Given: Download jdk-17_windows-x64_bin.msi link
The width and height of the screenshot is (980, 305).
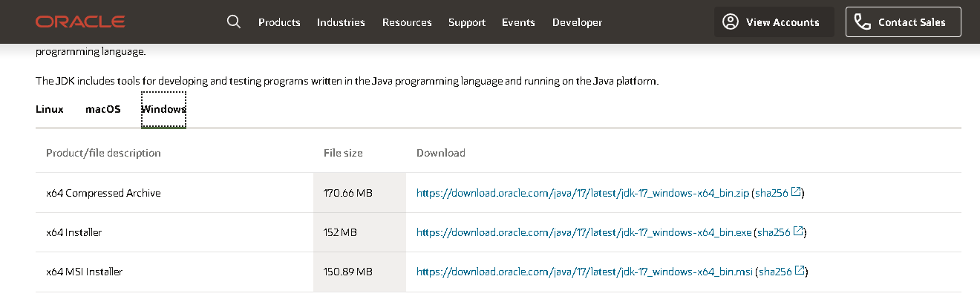Looking at the screenshot, I should pyautogui.click(x=585, y=272).
